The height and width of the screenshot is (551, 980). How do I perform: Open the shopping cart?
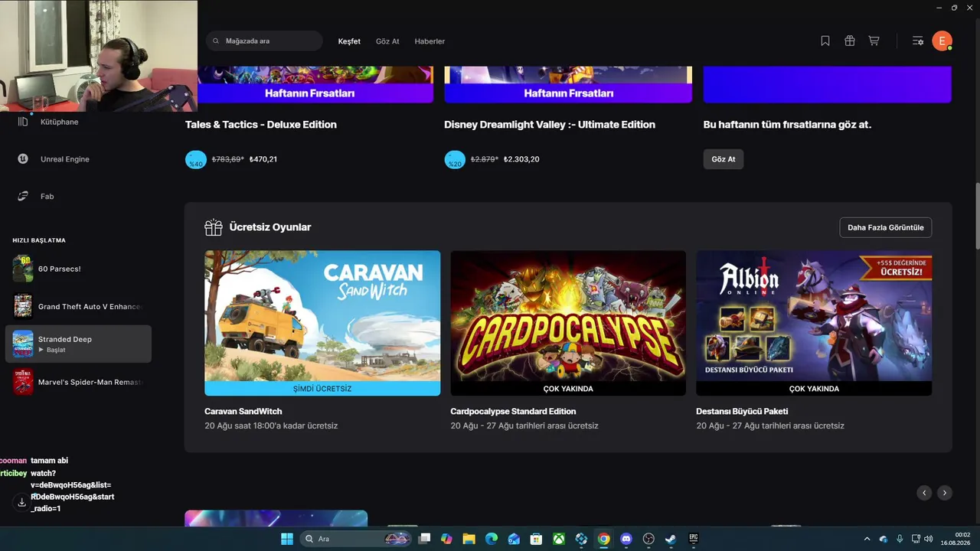pyautogui.click(x=874, y=41)
